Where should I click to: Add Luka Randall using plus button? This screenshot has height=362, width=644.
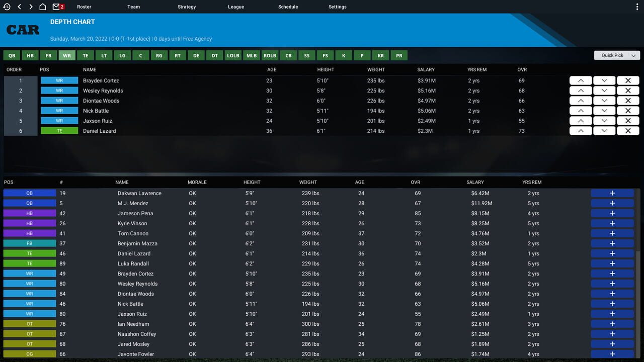tap(612, 263)
